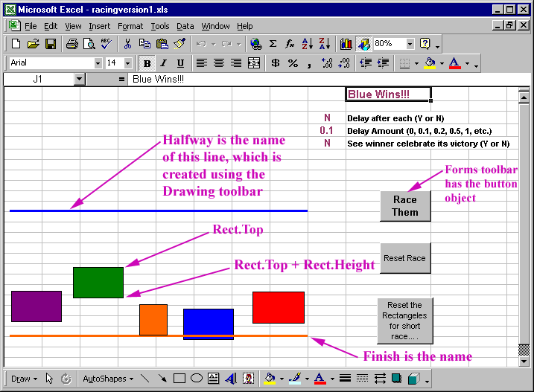534x392 pixels.
Task: Open the AutoShapes menu
Action: click(108, 379)
